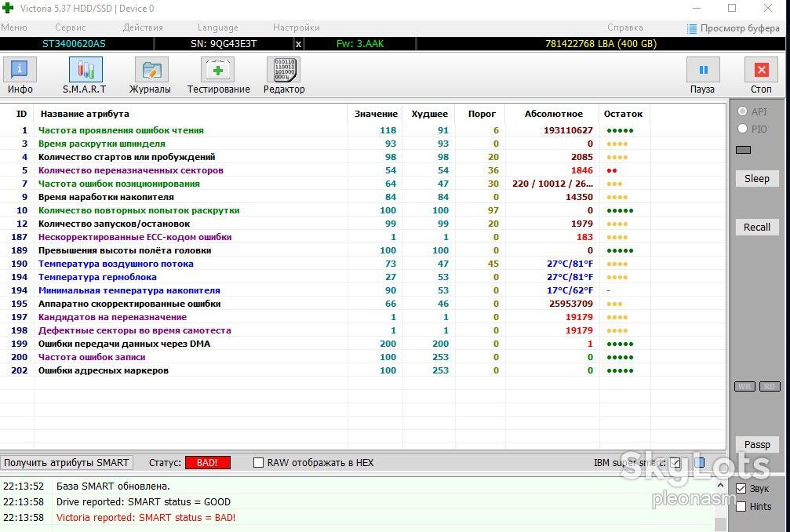This screenshot has height=532, width=790.
Task: Enable the Hints checkbox
Action: coord(741,506)
